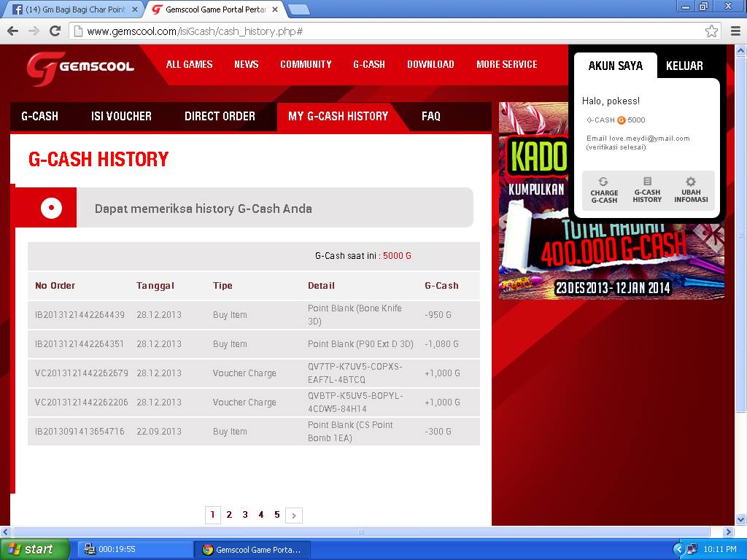This screenshot has width=747, height=560.
Task: Click the next page chevron in pagination
Action: click(294, 516)
